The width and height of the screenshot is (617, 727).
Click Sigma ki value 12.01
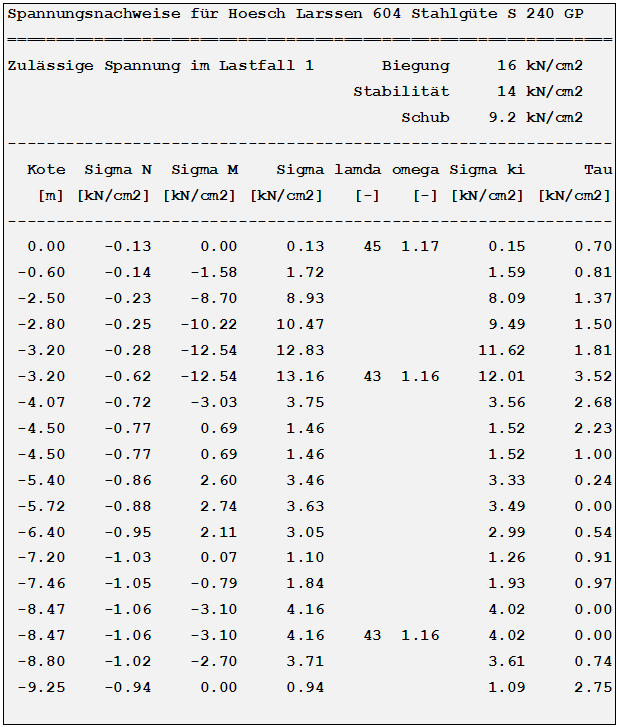[x=502, y=376]
